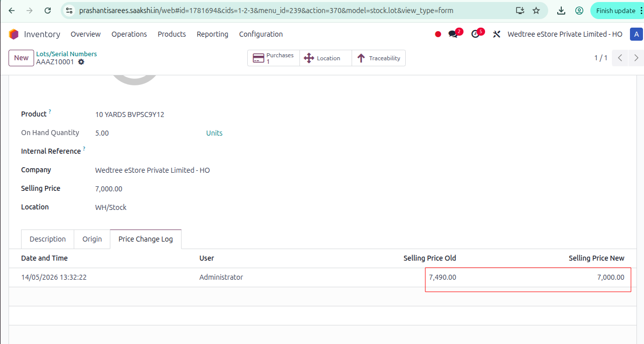Click the Finish update button
This screenshot has width=644, height=344.
[x=616, y=11]
